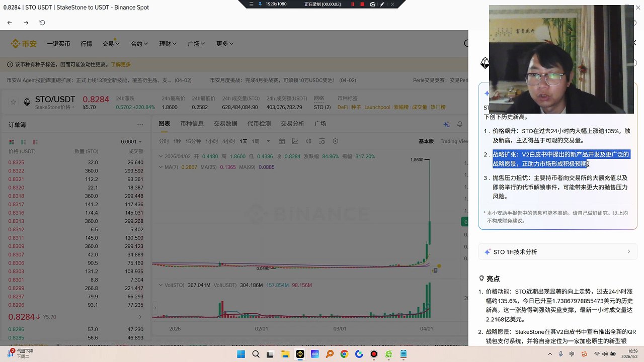The width and height of the screenshot is (644, 362).
Task: Expand the 更多 header menu
Action: coord(225,44)
